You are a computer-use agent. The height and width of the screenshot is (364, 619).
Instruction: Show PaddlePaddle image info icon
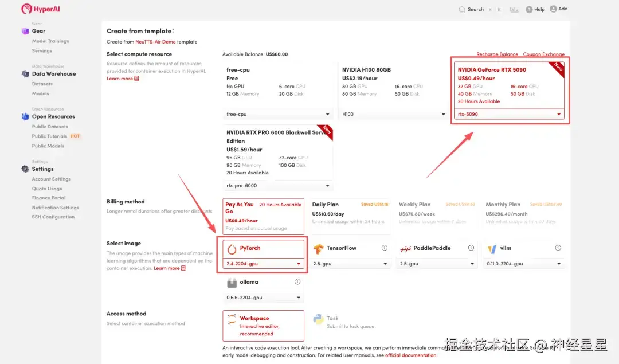click(471, 248)
